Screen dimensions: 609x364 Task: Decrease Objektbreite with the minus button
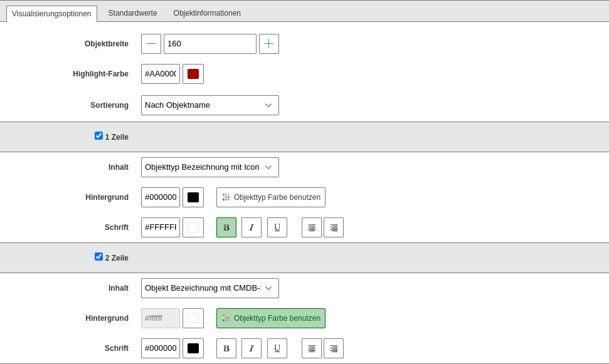151,44
